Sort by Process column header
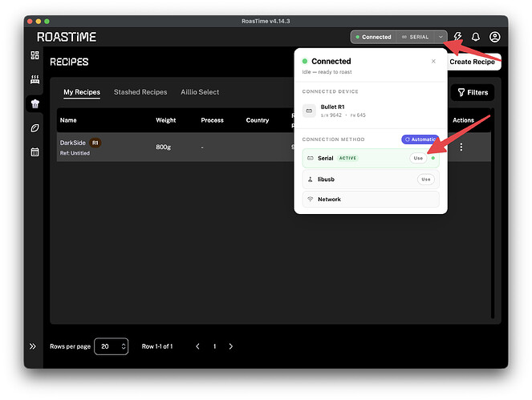532x400 pixels. pyautogui.click(x=212, y=120)
